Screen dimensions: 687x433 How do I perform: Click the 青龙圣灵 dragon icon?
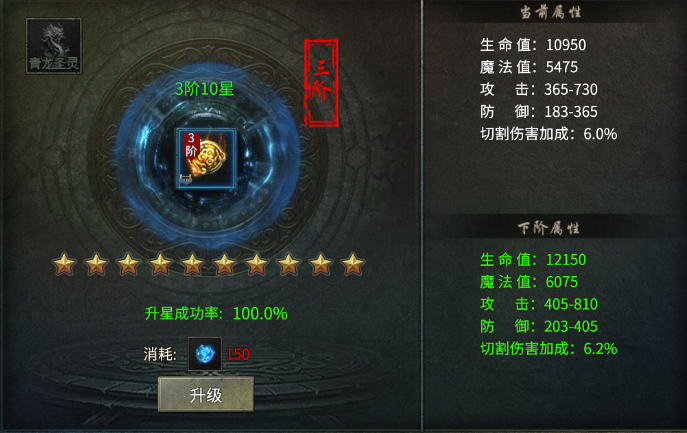tap(54, 46)
